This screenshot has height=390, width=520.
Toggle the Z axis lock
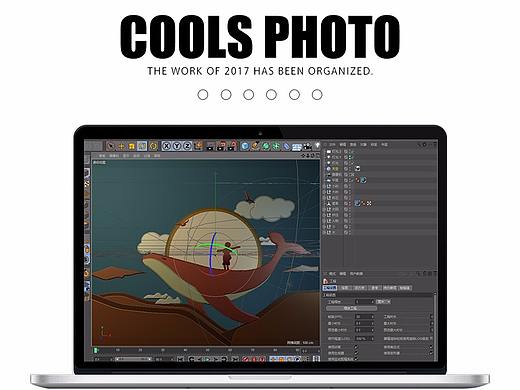(187, 146)
